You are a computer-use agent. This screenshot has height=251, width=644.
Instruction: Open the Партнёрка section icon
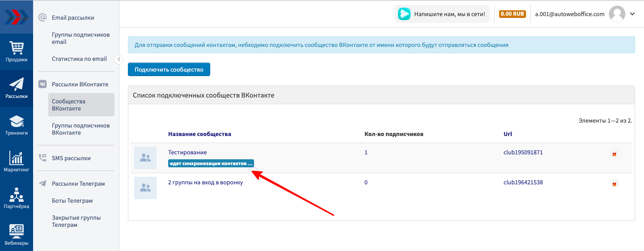click(x=17, y=198)
